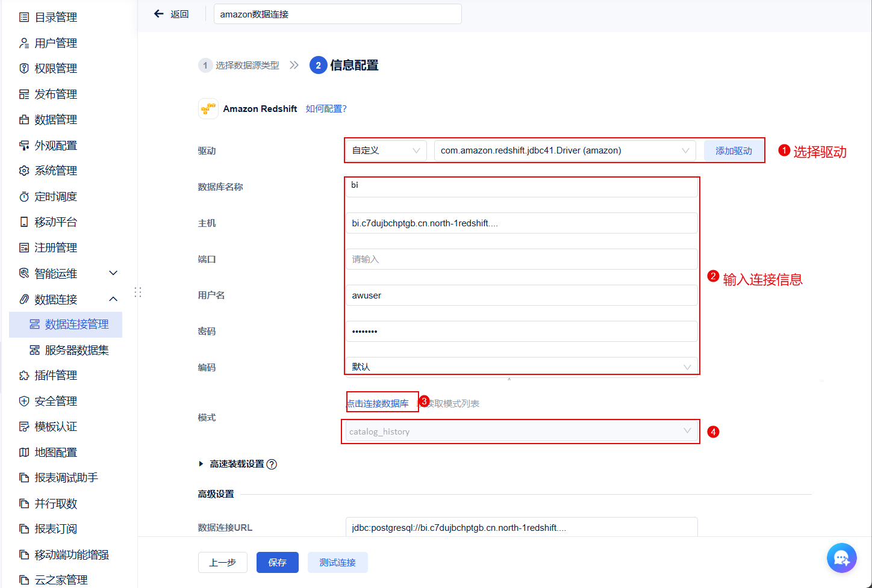This screenshot has width=872, height=588.
Task: Click the 用户管理 user icon
Action: (x=24, y=43)
